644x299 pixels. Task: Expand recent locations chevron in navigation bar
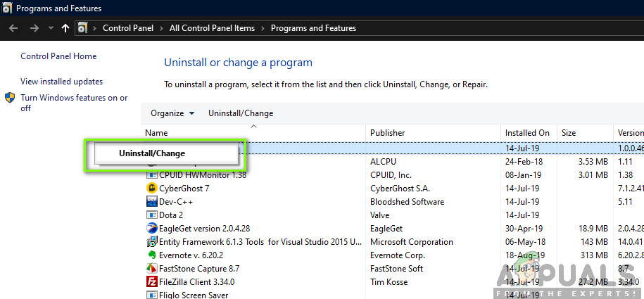click(50, 29)
